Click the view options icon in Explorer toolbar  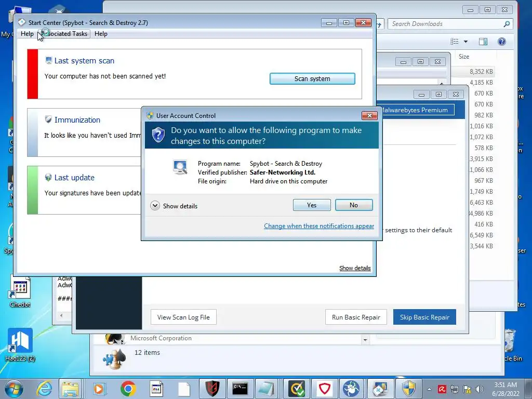click(454, 42)
